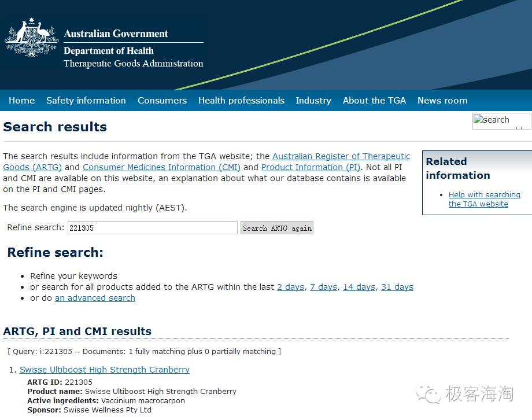The height and width of the screenshot is (420, 532).
Task: Show products added in last 2 days
Action: click(x=290, y=288)
